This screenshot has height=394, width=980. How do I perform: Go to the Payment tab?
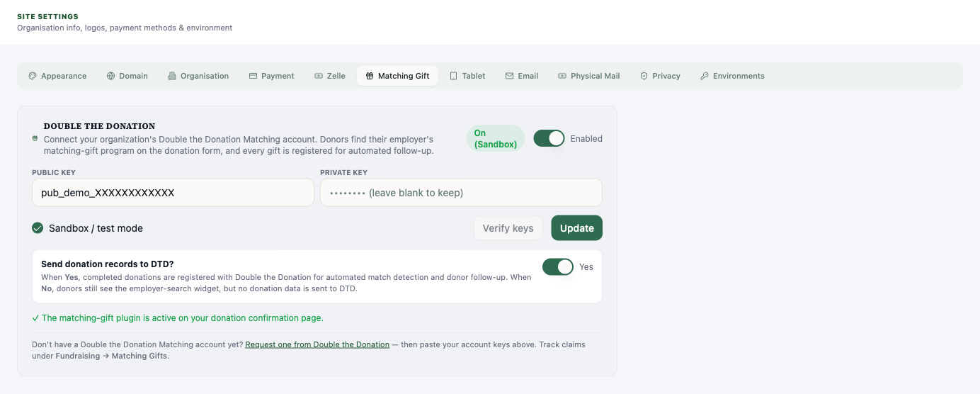(x=272, y=76)
